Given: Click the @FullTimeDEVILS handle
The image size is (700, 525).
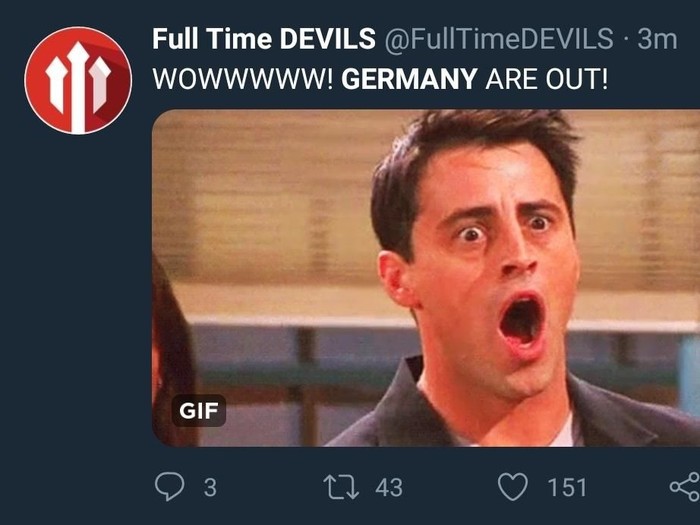Looking at the screenshot, I should coord(499,38).
